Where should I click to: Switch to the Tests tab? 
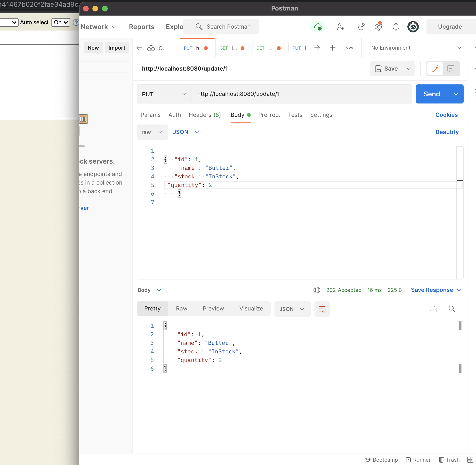pyautogui.click(x=295, y=115)
